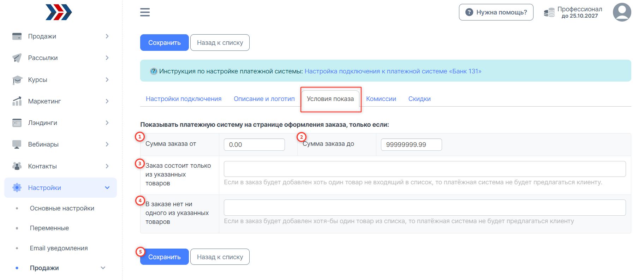Open Email уведомления settings item
The image size is (644, 280).
point(59,248)
